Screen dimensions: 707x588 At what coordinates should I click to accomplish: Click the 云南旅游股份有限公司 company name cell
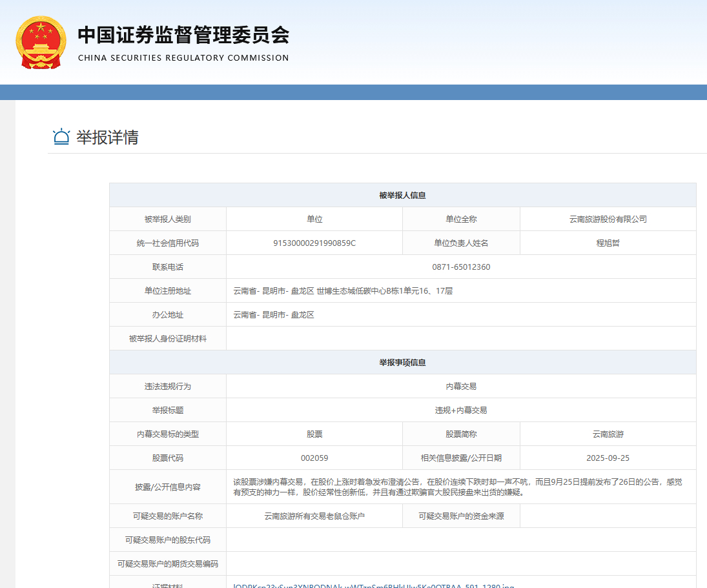(608, 219)
